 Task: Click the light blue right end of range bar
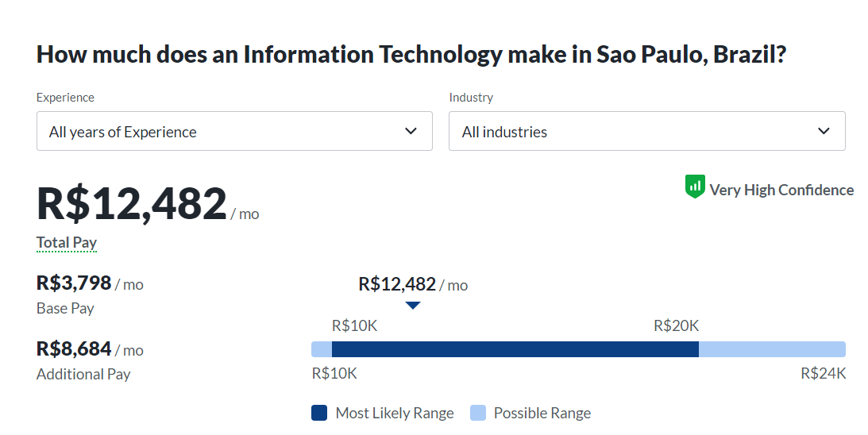point(772,349)
